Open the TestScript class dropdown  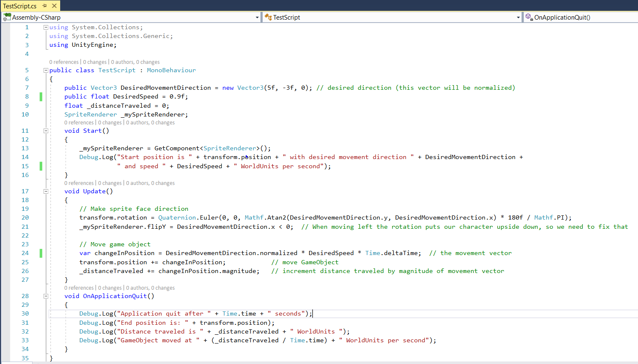518,18
